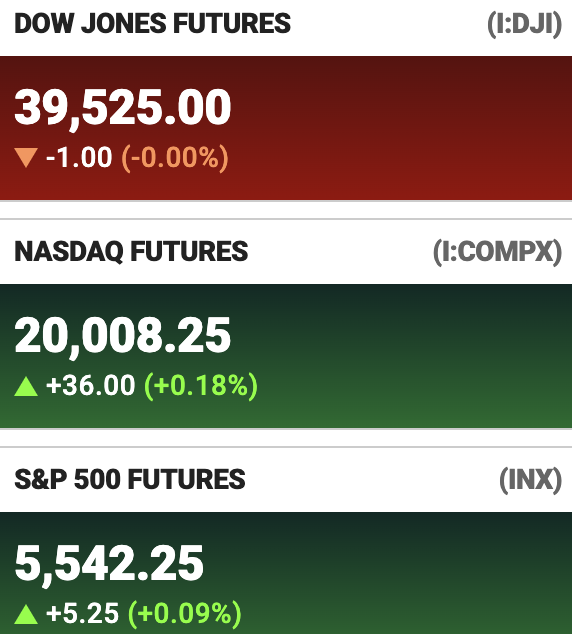Image resolution: width=572 pixels, height=634 pixels.
Task: Select the 20,008.25 Nasdaq price value
Action: point(122,336)
